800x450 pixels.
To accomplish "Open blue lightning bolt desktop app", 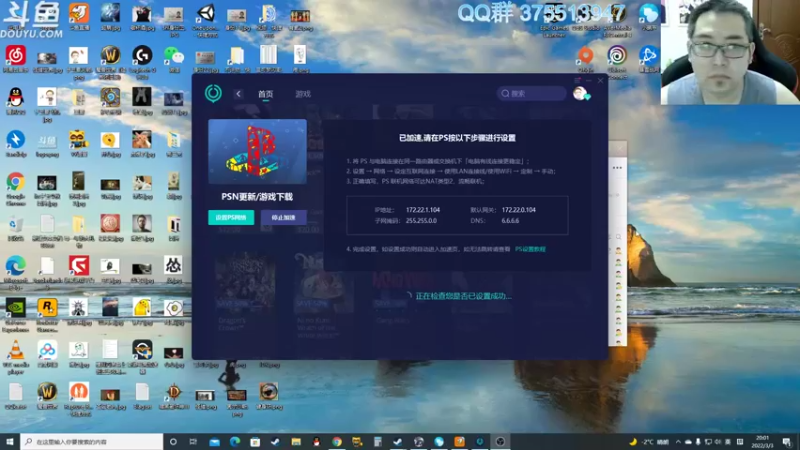I will pyautogui.click(x=16, y=139).
